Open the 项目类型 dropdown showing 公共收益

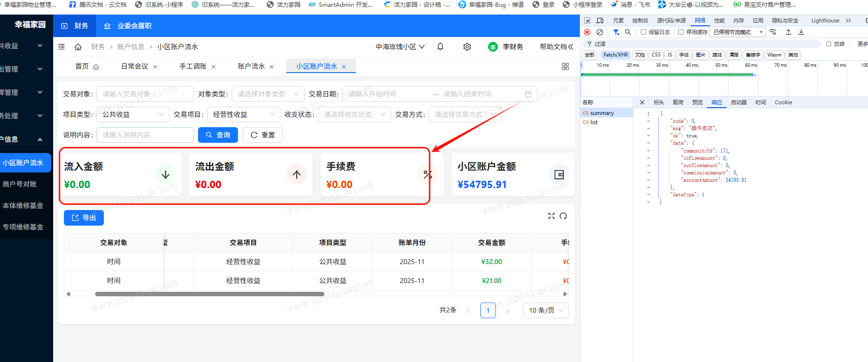tap(133, 114)
